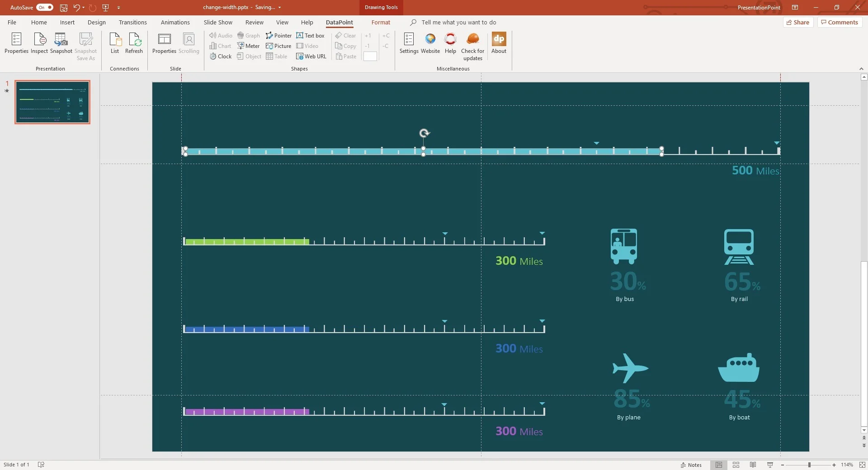The height and width of the screenshot is (470, 868).
Task: Switch to the Format tab
Action: coord(381,23)
